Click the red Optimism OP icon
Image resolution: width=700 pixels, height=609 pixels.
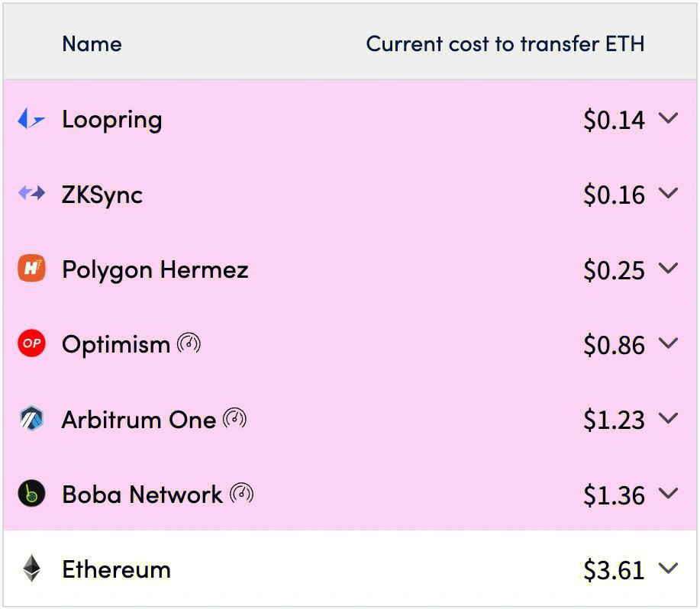(31, 343)
